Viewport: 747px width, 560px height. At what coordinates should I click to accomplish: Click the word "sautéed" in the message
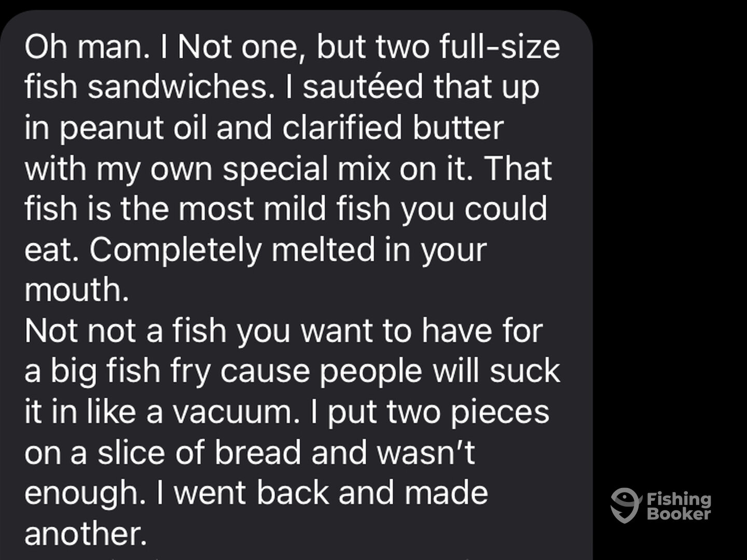363,87
